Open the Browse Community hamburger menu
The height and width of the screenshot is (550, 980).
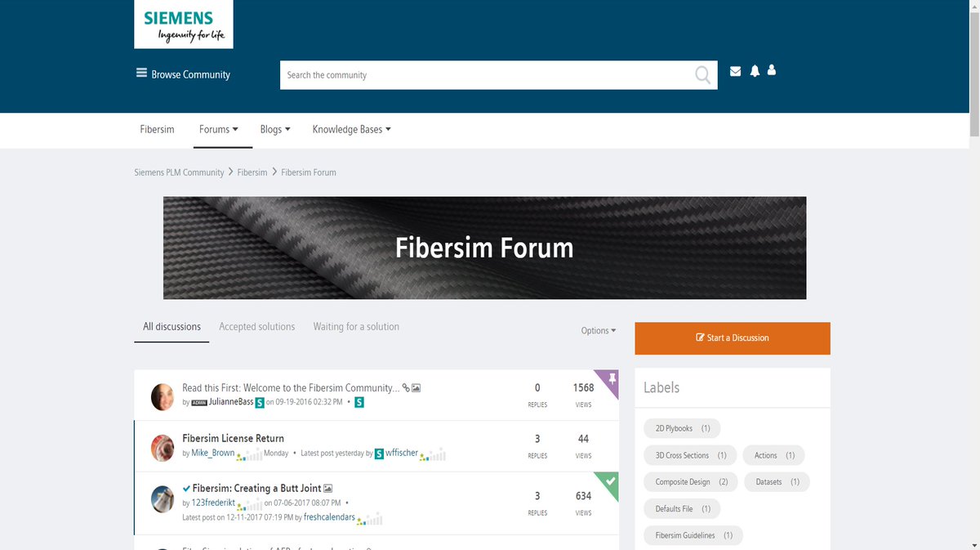(141, 74)
